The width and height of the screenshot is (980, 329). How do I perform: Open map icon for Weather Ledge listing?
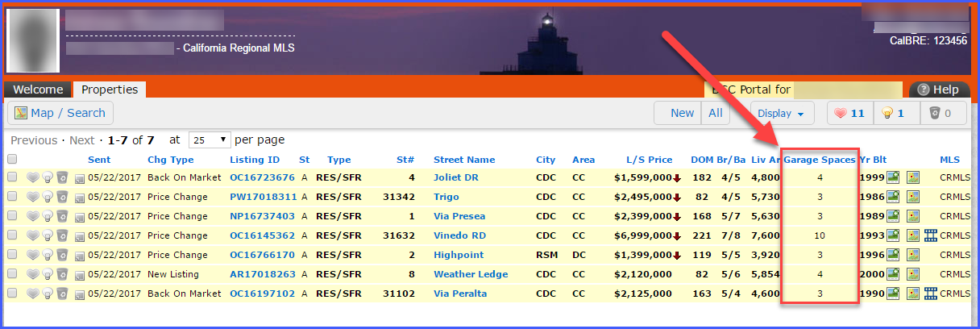(913, 274)
